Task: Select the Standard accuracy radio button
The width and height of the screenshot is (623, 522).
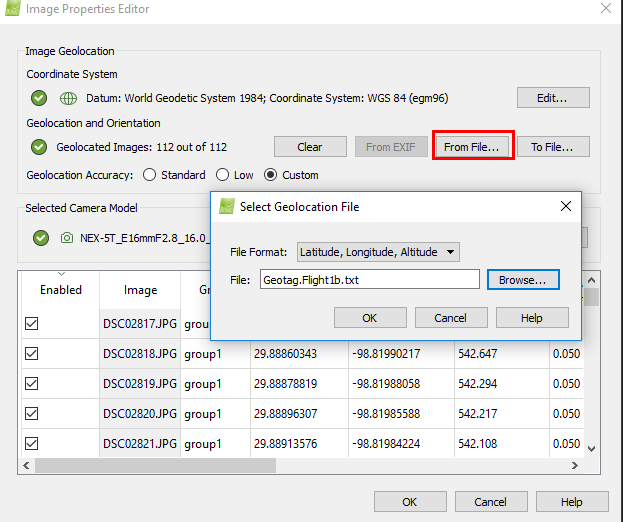Action: tap(149, 175)
